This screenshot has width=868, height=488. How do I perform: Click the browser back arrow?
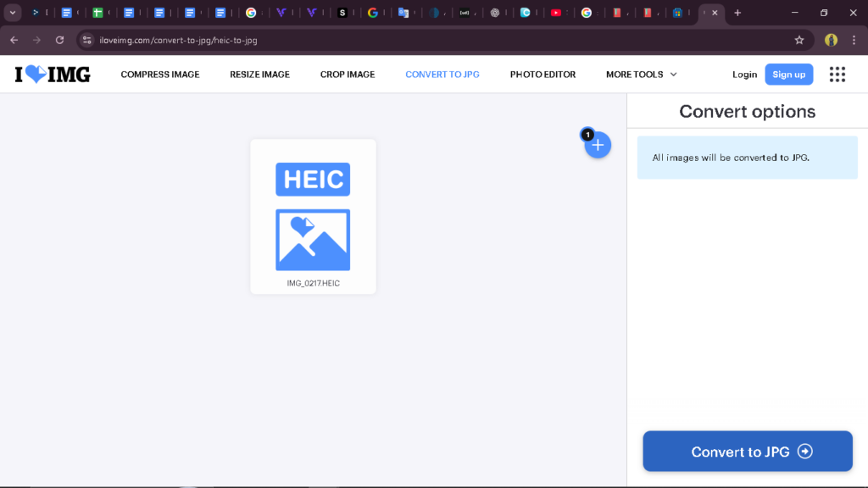coord(14,40)
